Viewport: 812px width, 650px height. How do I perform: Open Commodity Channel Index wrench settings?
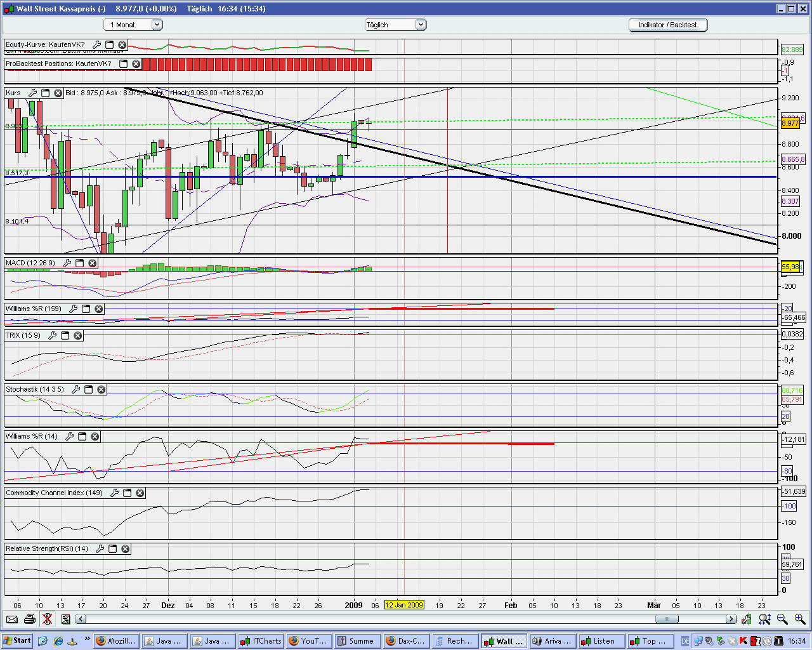click(115, 493)
